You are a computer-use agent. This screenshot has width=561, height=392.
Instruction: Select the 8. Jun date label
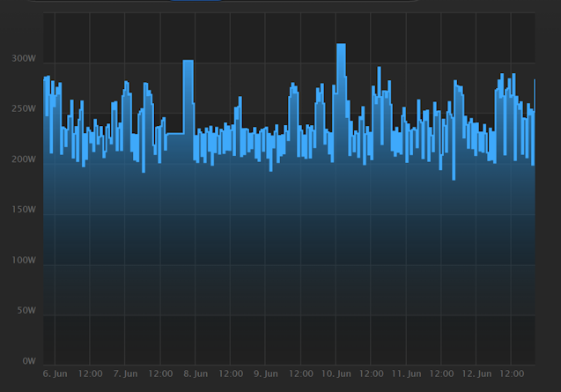pyautogui.click(x=196, y=374)
